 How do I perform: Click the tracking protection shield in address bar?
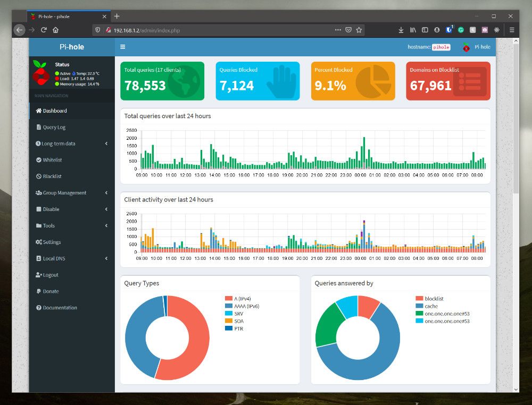(x=97, y=30)
